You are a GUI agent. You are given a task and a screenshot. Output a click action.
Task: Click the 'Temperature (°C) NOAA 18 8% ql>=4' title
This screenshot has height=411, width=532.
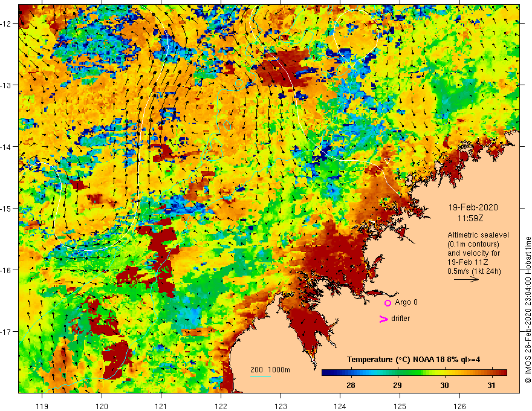point(414,360)
